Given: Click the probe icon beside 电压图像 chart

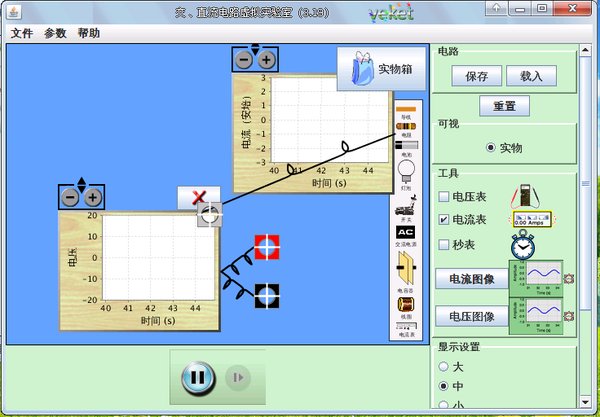Looking at the screenshot, I should [x=569, y=316].
